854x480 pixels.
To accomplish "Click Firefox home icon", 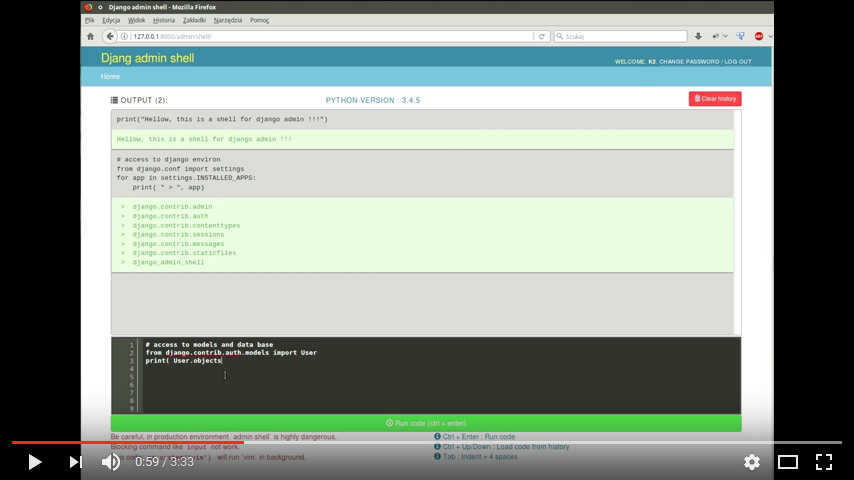I will click(90, 37).
